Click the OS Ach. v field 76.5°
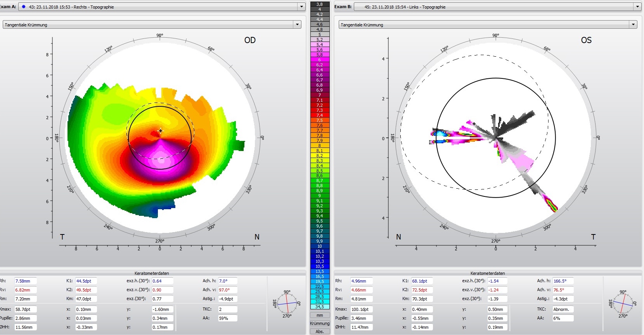This screenshot has height=335, width=644. pos(563,290)
